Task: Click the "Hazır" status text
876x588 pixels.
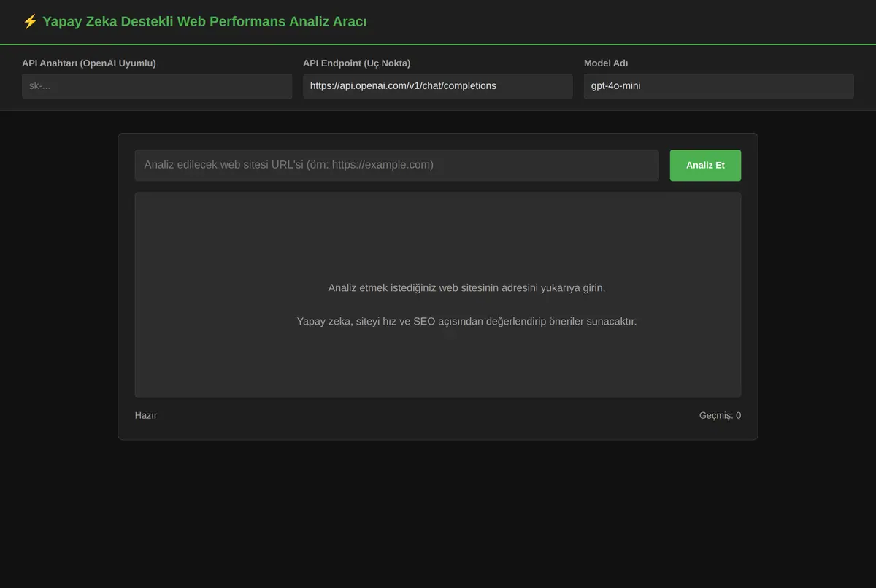Action: coord(146,415)
